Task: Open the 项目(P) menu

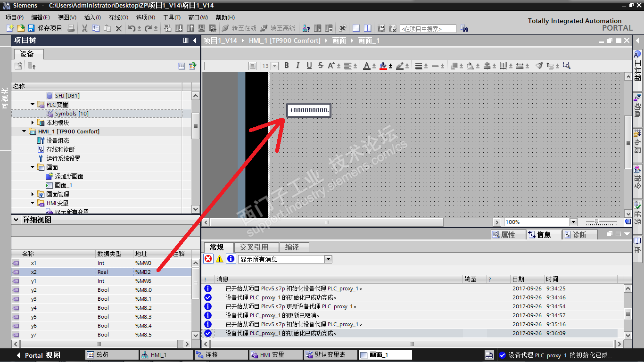Action: [x=15, y=17]
